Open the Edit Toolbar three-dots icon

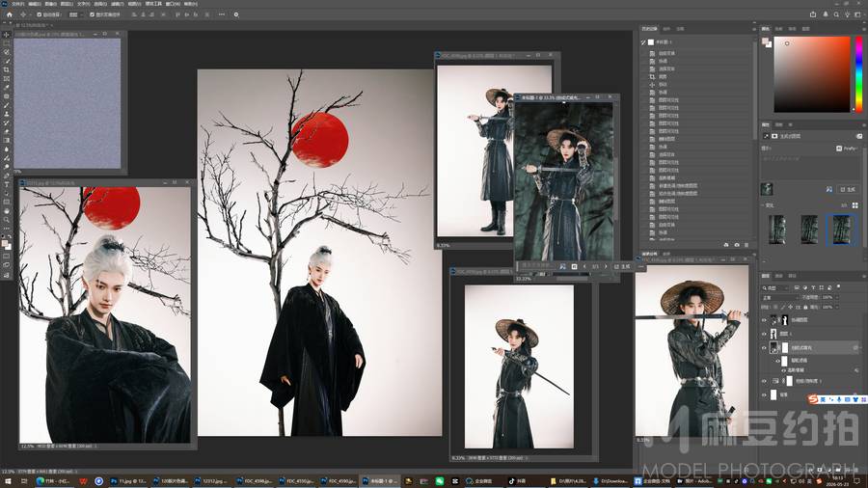tap(7, 230)
